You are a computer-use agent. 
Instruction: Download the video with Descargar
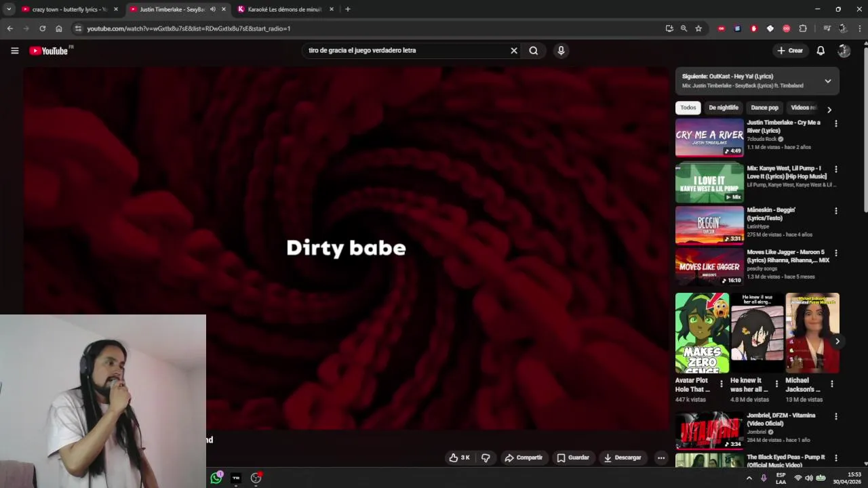(623, 457)
